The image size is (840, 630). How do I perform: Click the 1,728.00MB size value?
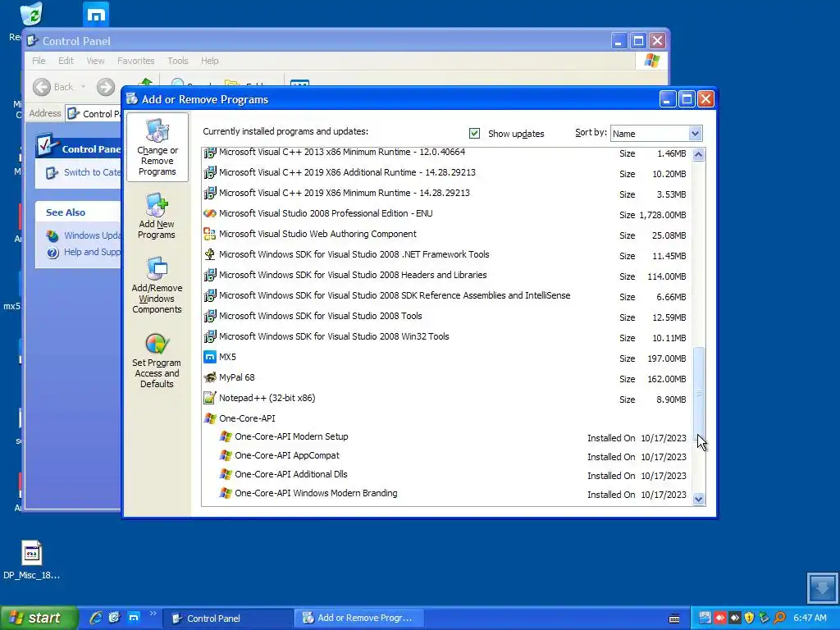[663, 215]
